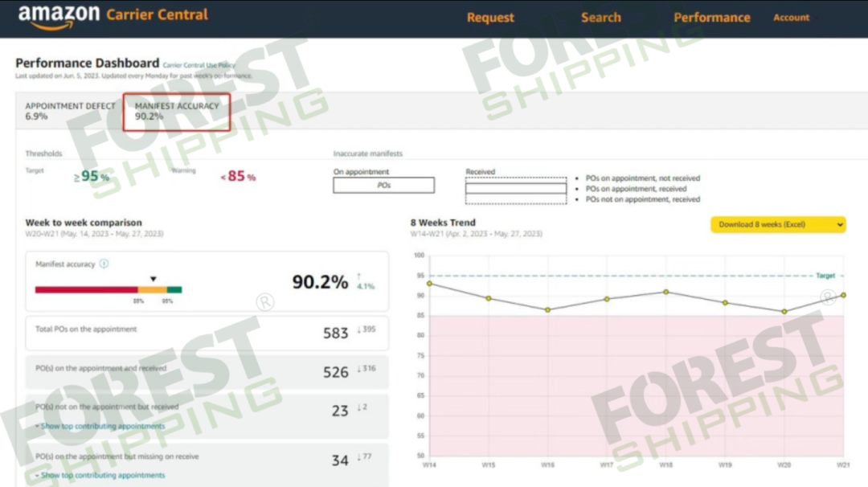Switch to the Appointment Defect tab
This screenshot has height=487, width=868.
coord(70,111)
